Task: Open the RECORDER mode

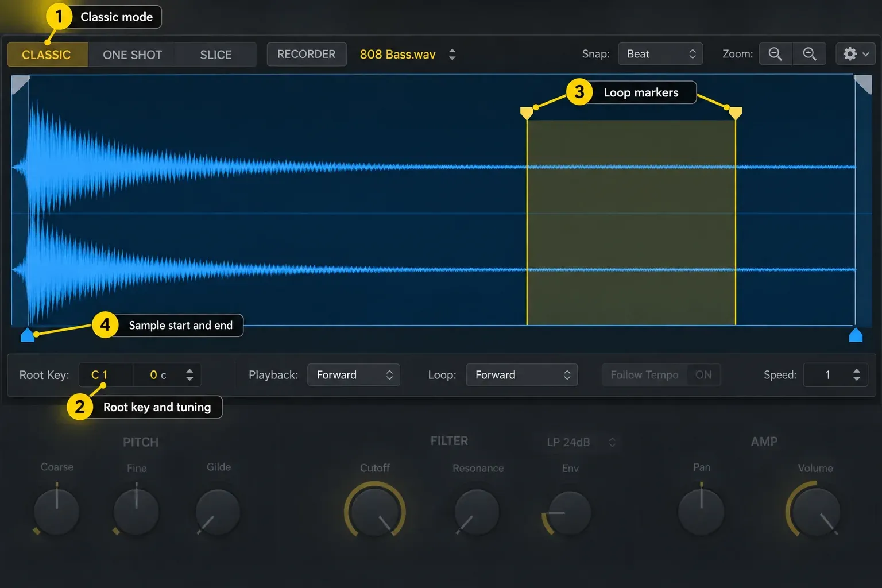Action: (307, 54)
